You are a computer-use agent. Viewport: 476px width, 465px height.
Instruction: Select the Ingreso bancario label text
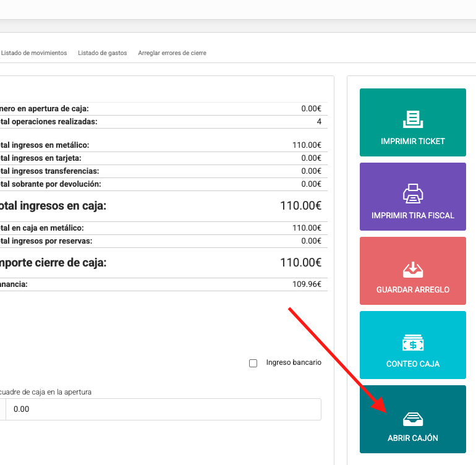294,362
